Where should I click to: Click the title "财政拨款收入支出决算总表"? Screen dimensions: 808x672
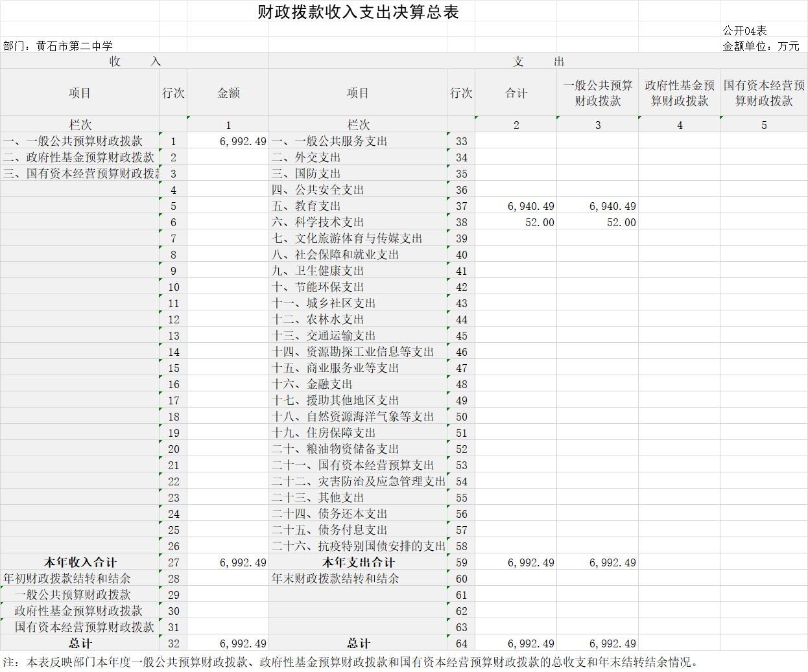358,12
